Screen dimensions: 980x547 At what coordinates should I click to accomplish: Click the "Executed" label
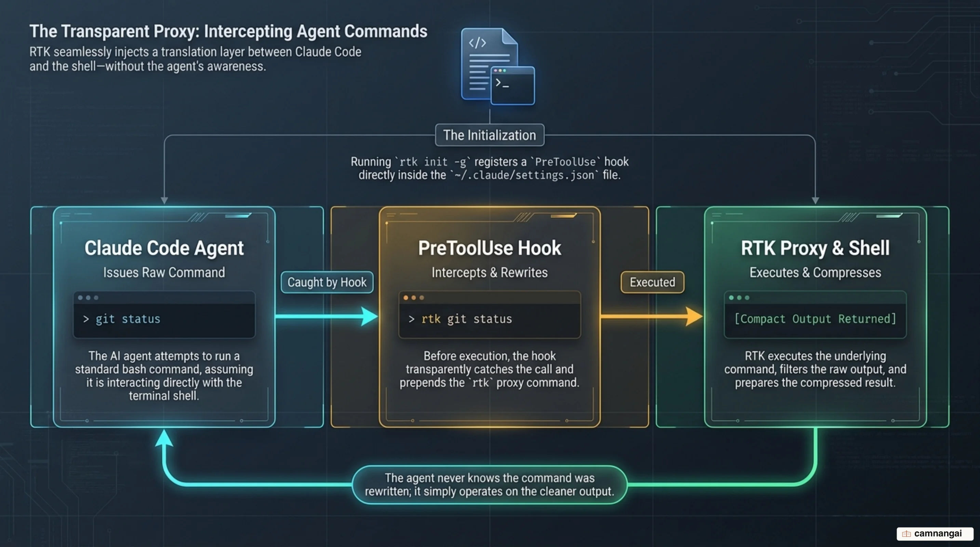click(652, 282)
